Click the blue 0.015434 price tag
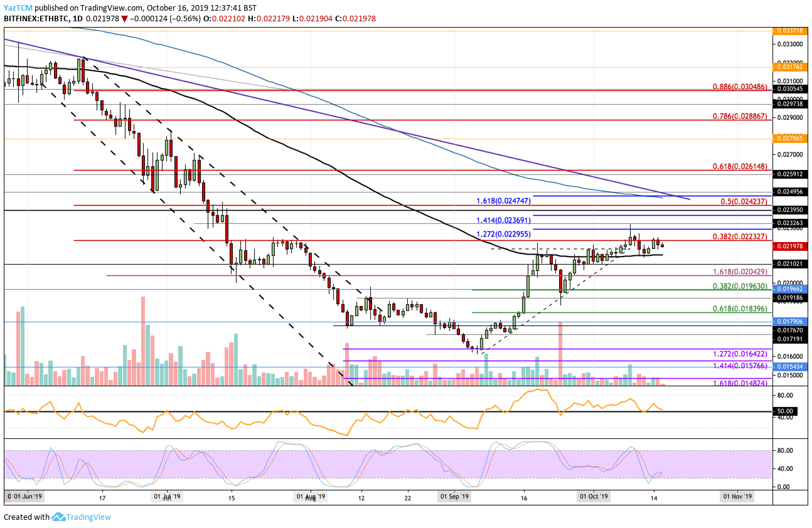Image resolution: width=812 pixels, height=528 pixels. click(x=789, y=366)
